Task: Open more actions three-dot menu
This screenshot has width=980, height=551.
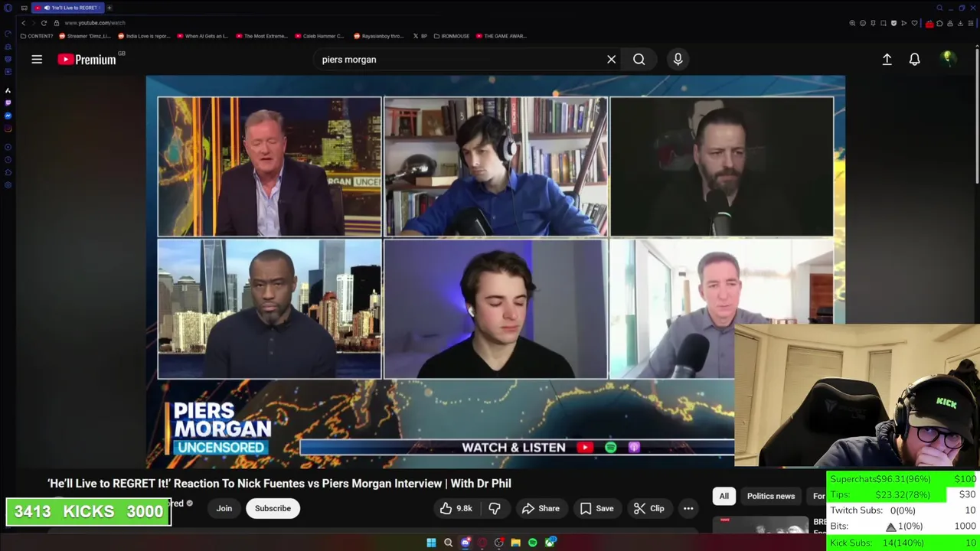Action: point(688,508)
